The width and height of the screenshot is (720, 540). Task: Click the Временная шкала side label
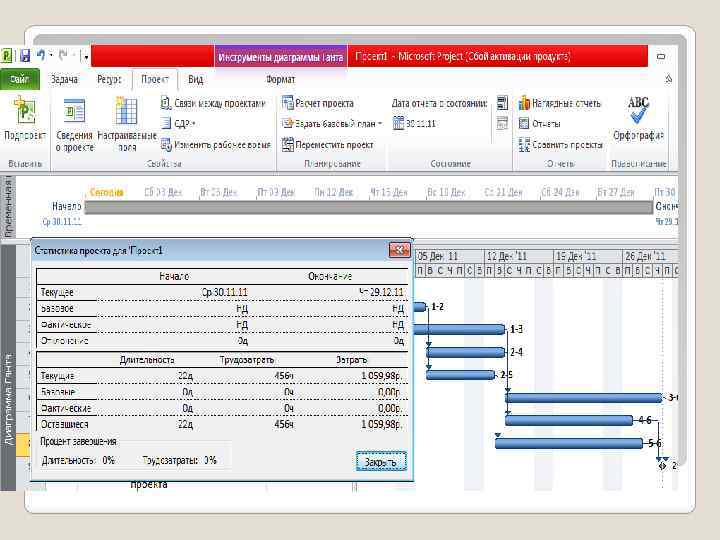[x=8, y=206]
